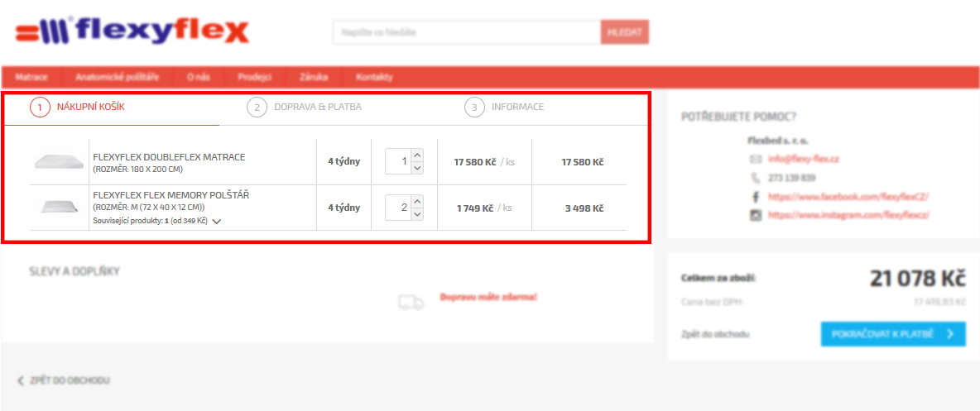The width and height of the screenshot is (980, 411).
Task: Open the Záruka menu item
Action: pyautogui.click(x=314, y=78)
